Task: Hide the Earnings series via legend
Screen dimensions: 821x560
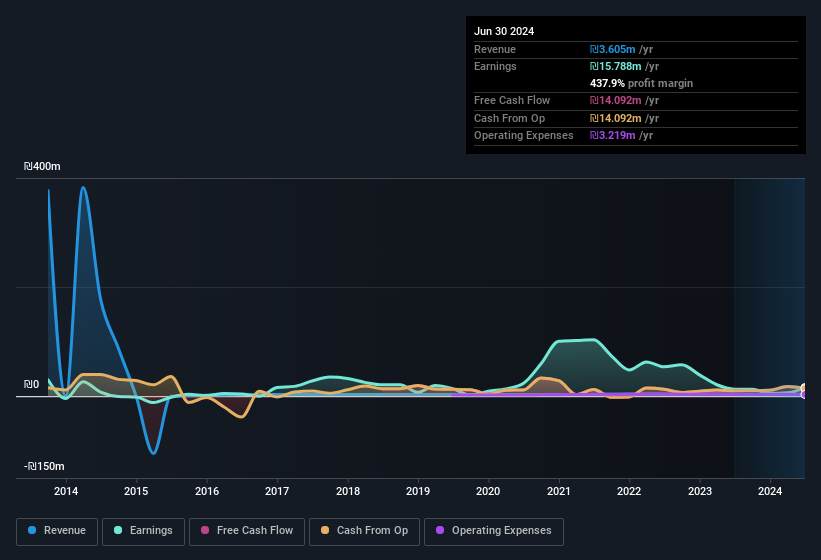Action: tap(143, 531)
